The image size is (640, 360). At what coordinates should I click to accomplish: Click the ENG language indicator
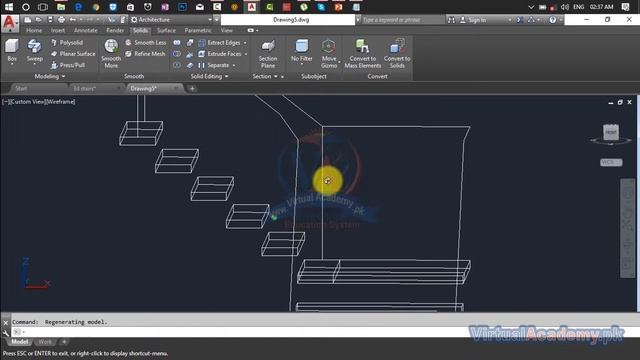click(578, 7)
